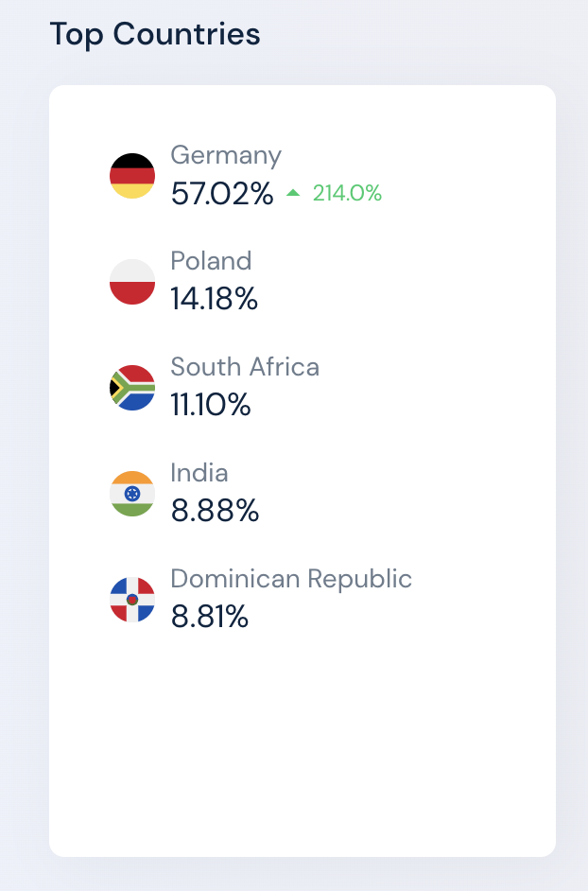Image resolution: width=588 pixels, height=891 pixels.
Task: Click the India flag icon
Action: click(x=132, y=494)
